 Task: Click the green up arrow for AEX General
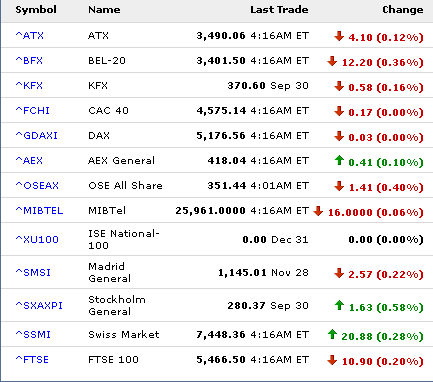tap(339, 160)
